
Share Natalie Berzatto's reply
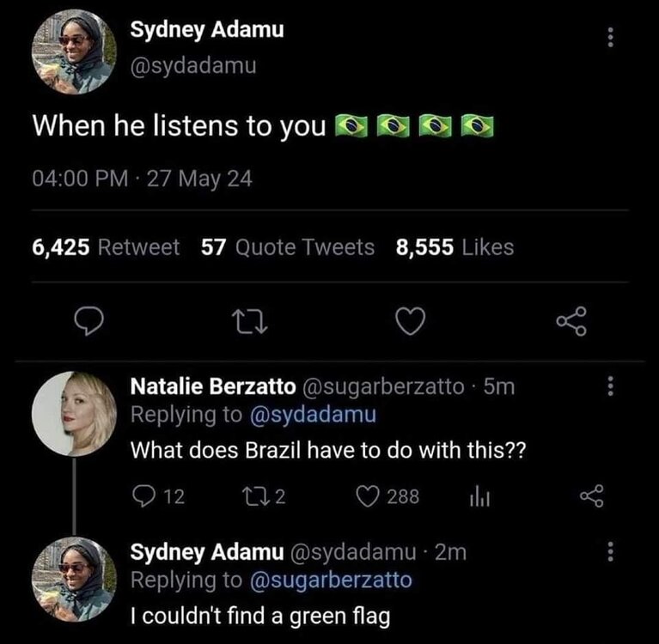[x=592, y=496]
